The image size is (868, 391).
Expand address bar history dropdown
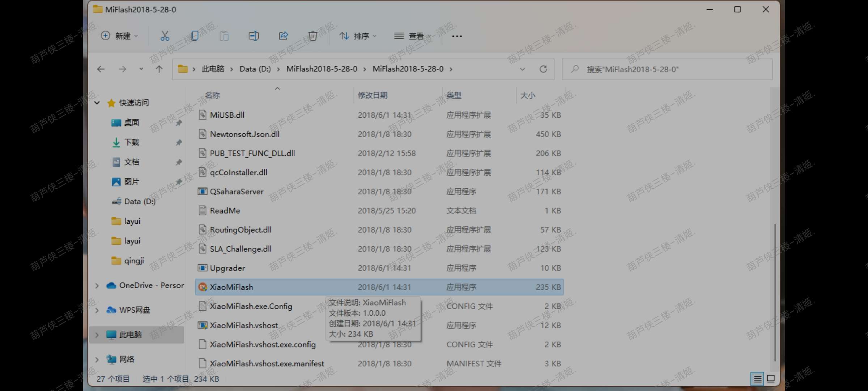(x=522, y=69)
